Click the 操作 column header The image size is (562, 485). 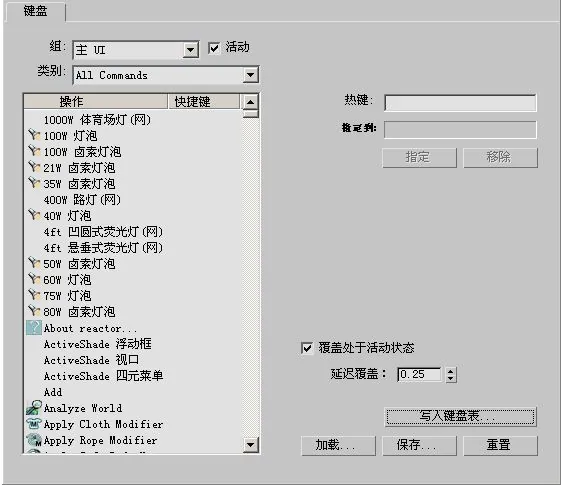(x=95, y=101)
